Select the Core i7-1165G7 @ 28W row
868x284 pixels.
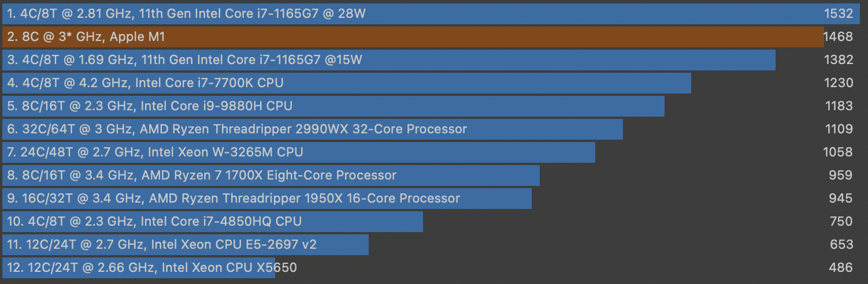[x=186, y=13]
